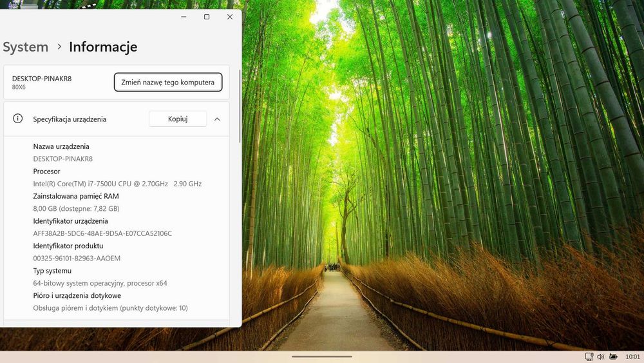The image size is (644, 363).
Task: Click the Identyfikator urządzenia label
Action: [x=70, y=221]
